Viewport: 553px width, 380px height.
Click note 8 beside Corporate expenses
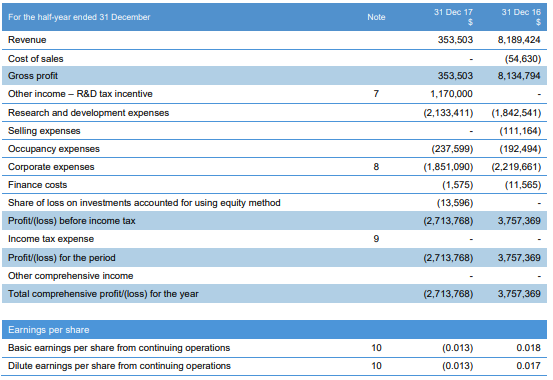pyautogui.click(x=376, y=167)
